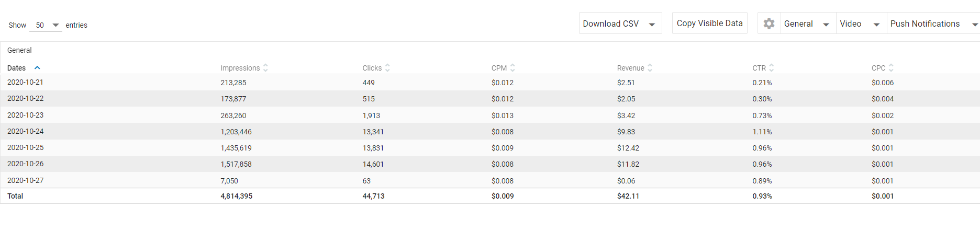The image size is (980, 231).
Task: Click the Revenue column header label
Action: coord(630,68)
